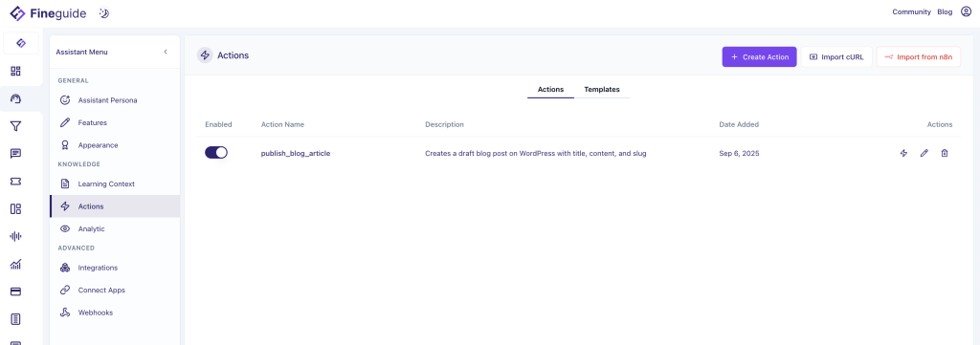Edit publish_blog_article with the pencil icon
The image size is (980, 345).
[x=924, y=153]
